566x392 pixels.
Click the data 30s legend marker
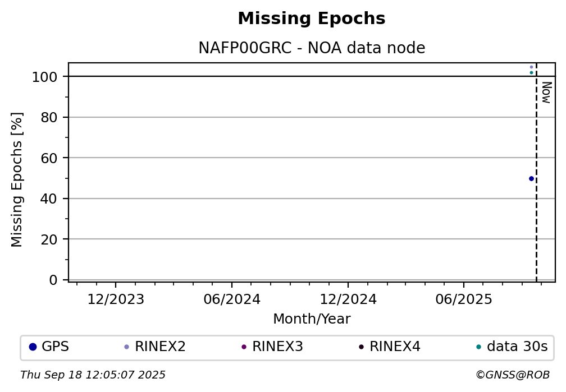(x=478, y=347)
